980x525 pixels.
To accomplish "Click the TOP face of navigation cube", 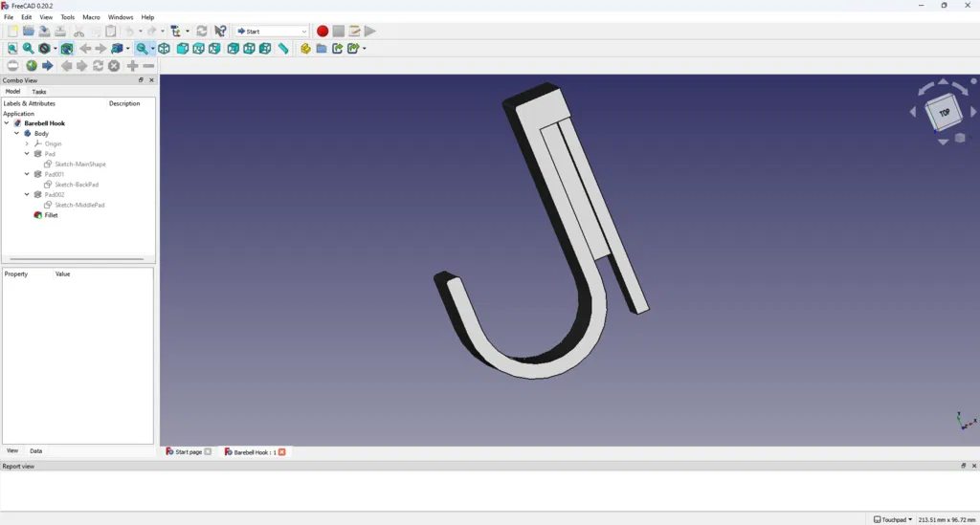I will (x=944, y=113).
